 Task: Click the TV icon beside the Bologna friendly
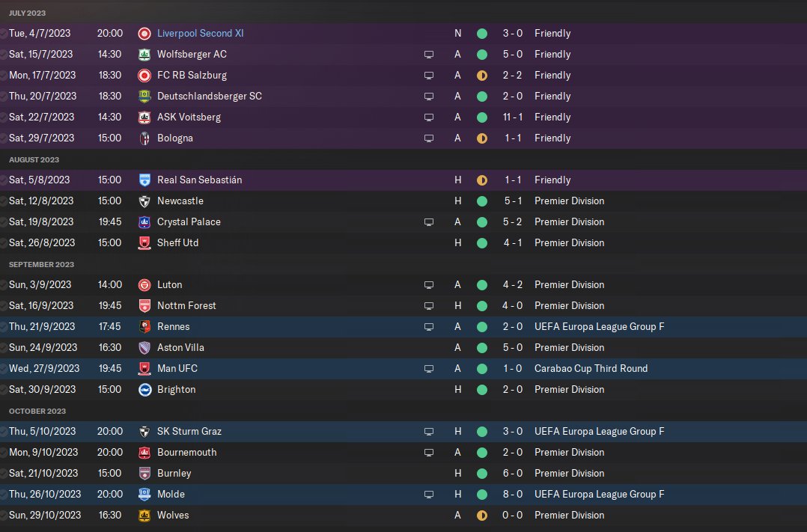click(429, 138)
